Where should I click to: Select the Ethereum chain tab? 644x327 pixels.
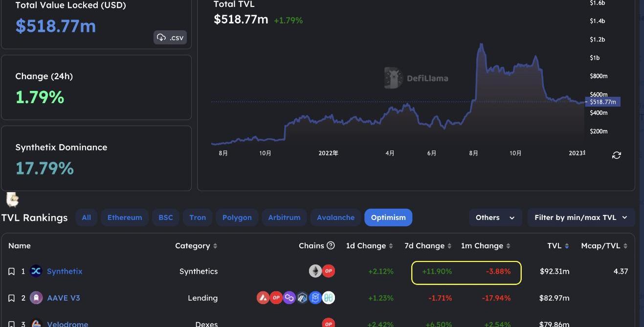tap(125, 218)
